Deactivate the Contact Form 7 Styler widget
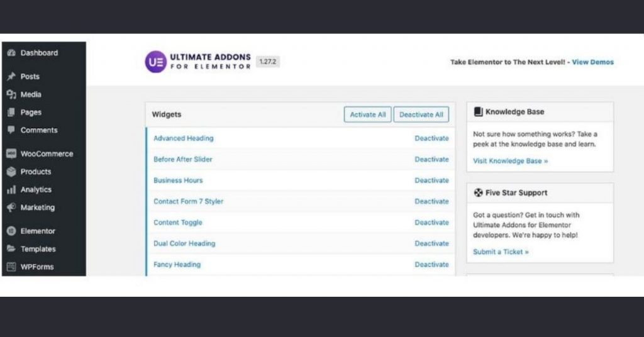 point(431,201)
